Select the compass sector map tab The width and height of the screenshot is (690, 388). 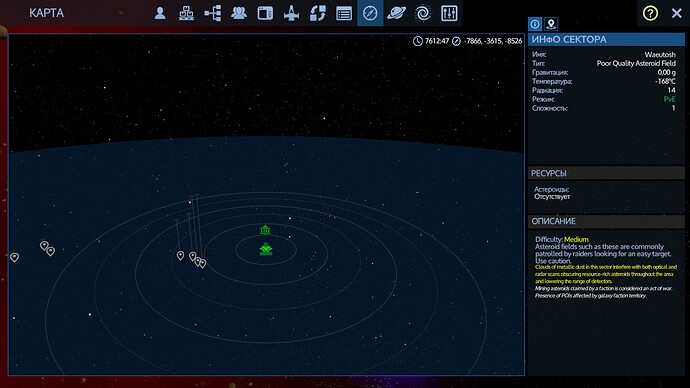click(x=370, y=13)
